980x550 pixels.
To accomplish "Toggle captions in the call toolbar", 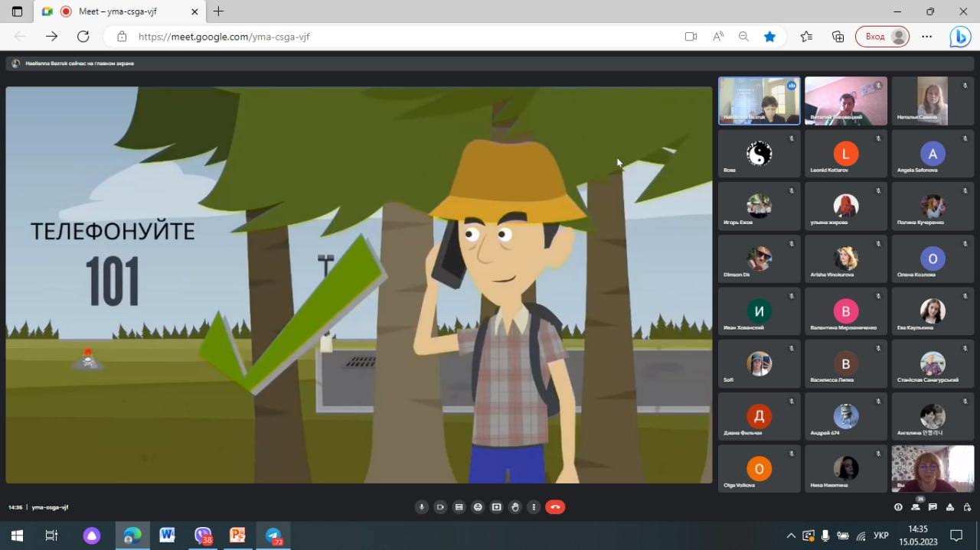I will tap(459, 507).
